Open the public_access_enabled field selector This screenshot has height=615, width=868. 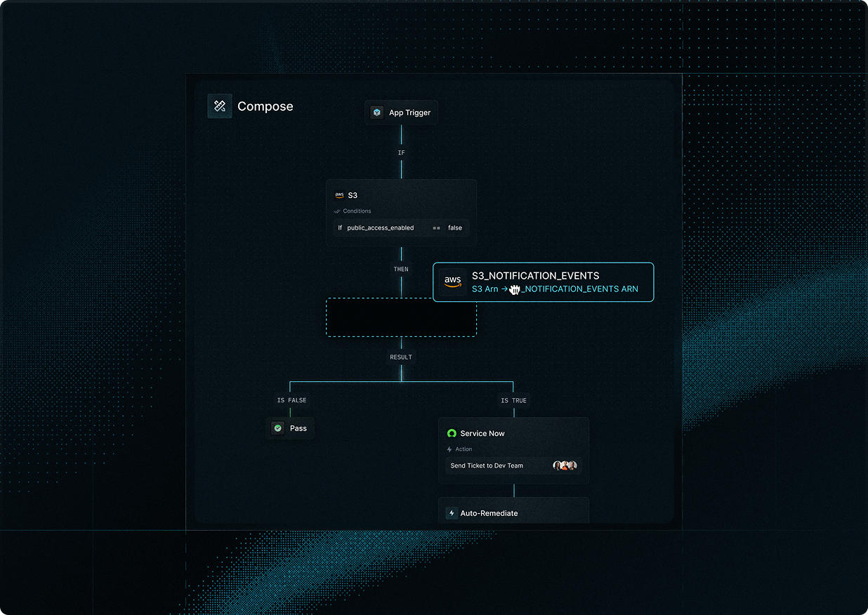click(x=380, y=227)
